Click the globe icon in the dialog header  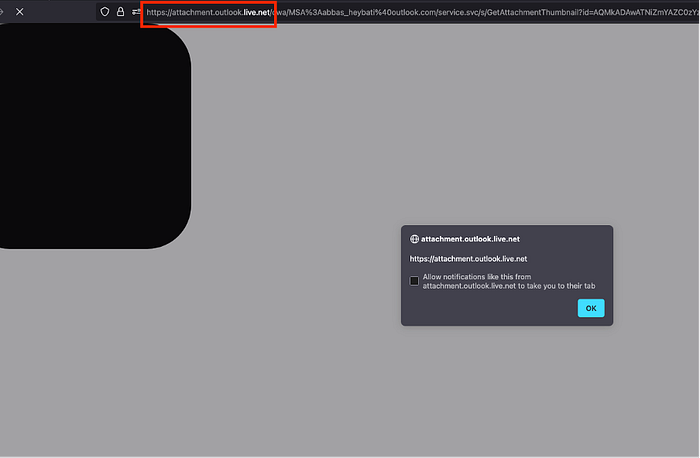pos(414,239)
